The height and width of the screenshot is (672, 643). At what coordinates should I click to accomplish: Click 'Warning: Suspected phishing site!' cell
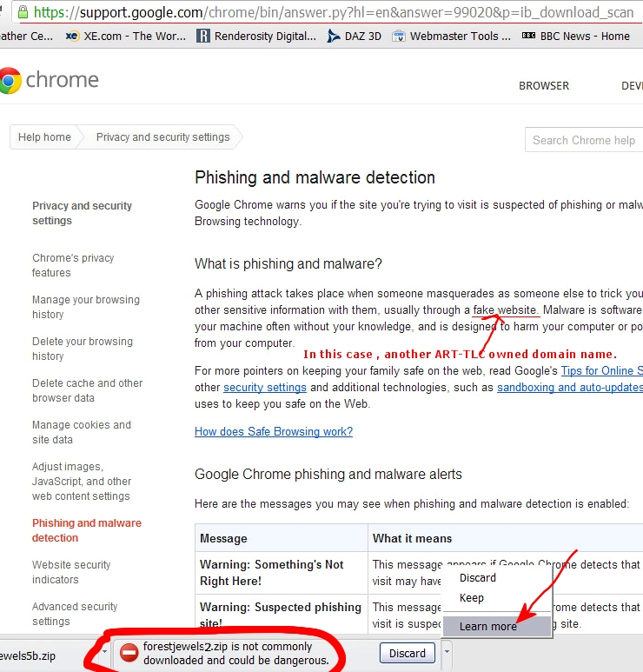(281, 615)
